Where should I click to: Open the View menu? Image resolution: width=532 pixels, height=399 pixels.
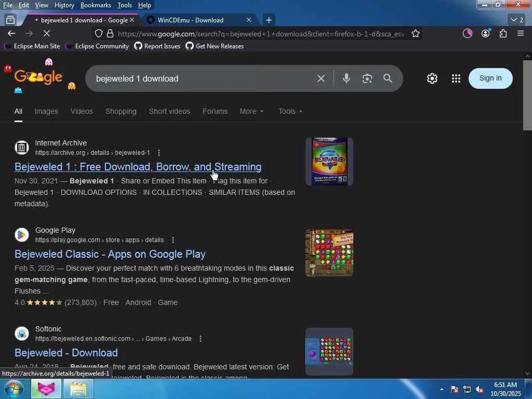tap(42, 5)
